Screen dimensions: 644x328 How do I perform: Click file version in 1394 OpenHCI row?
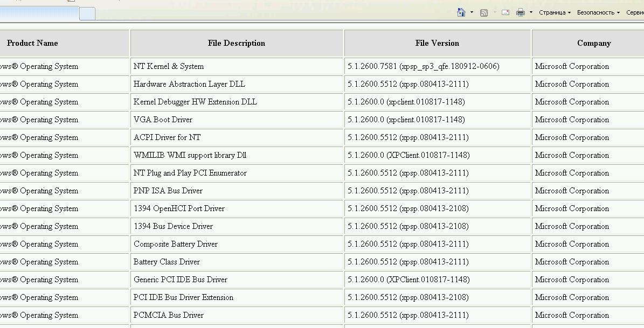pos(438,208)
